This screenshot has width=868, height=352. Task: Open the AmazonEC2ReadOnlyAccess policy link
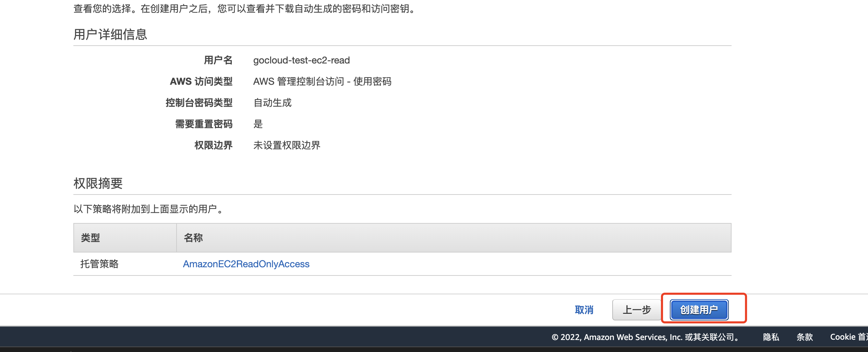pyautogui.click(x=246, y=264)
